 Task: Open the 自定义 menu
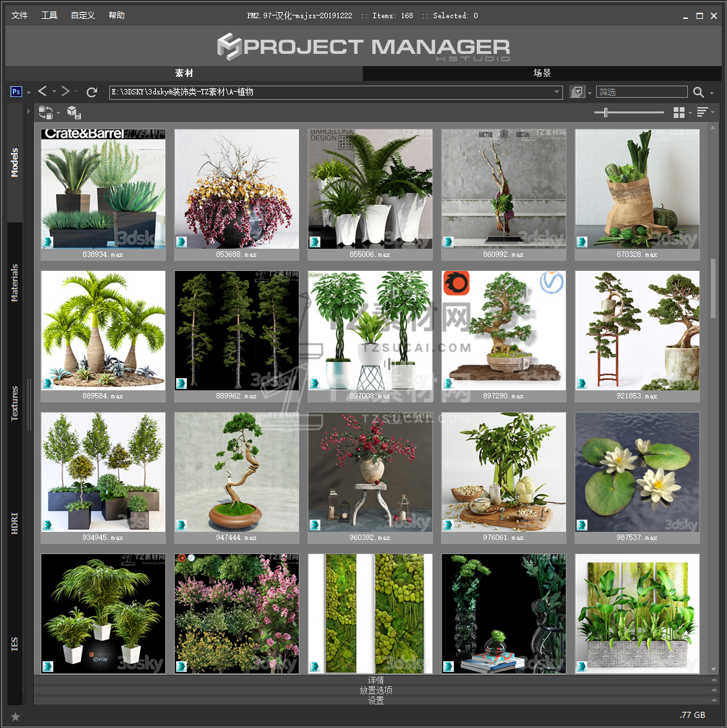83,16
